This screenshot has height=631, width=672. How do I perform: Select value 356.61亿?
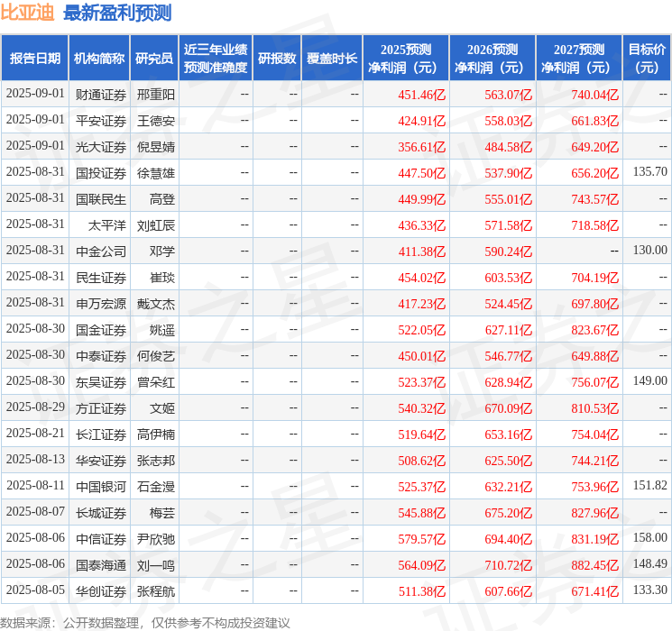tap(422, 147)
